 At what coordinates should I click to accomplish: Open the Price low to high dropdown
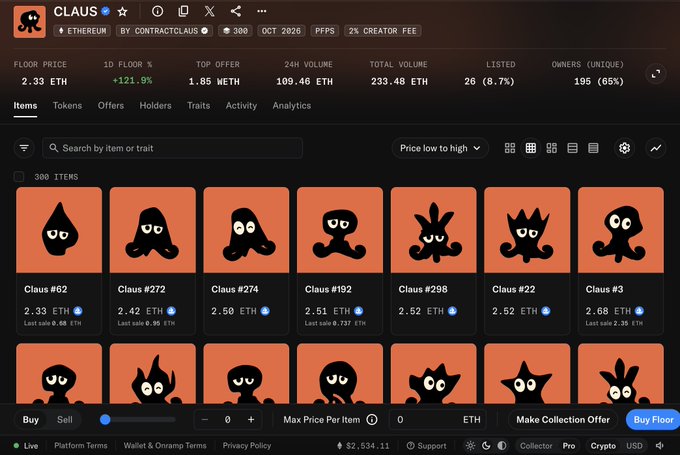pos(440,148)
